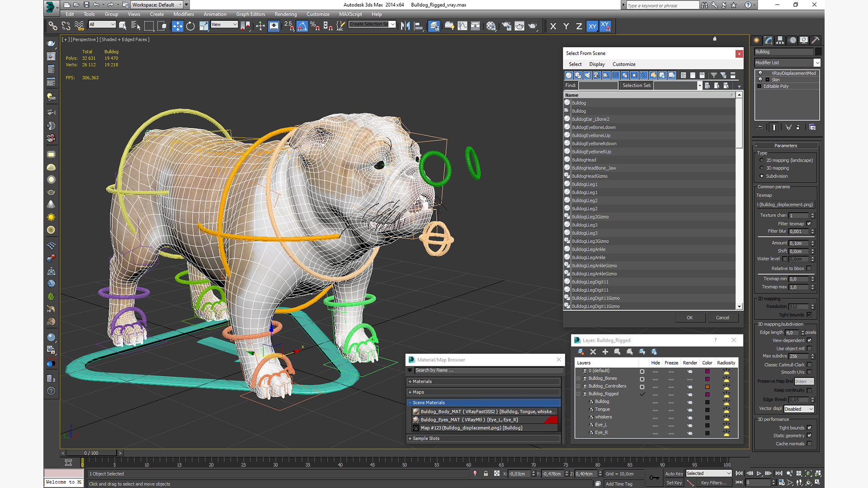Viewport: 868px width, 488px height.
Task: Open the Graph Editors menu
Action: tap(250, 14)
